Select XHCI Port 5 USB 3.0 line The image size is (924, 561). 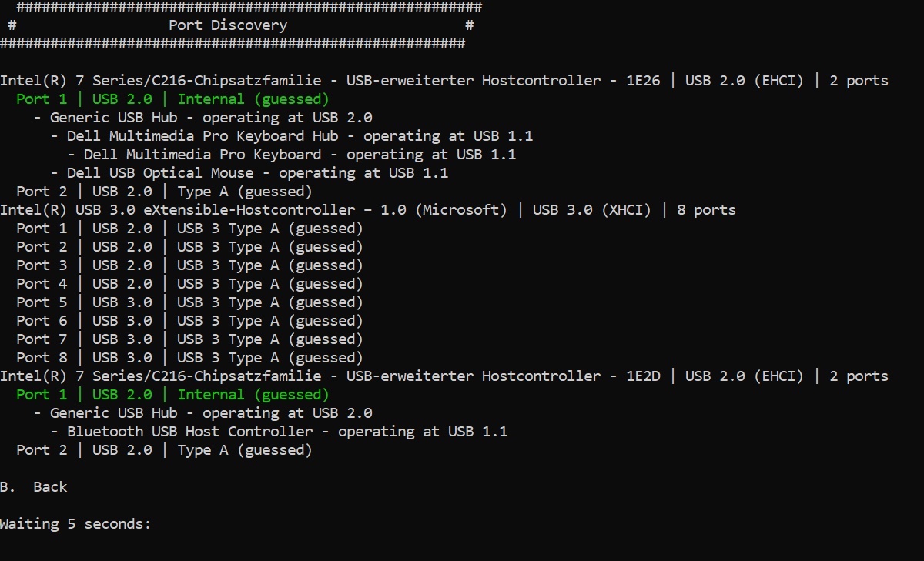click(x=189, y=302)
